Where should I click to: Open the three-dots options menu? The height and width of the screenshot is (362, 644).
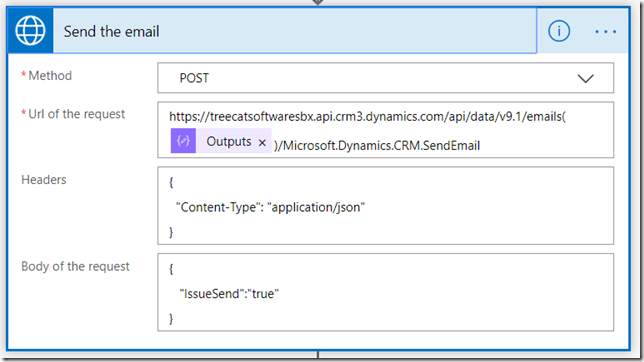pyautogui.click(x=606, y=32)
